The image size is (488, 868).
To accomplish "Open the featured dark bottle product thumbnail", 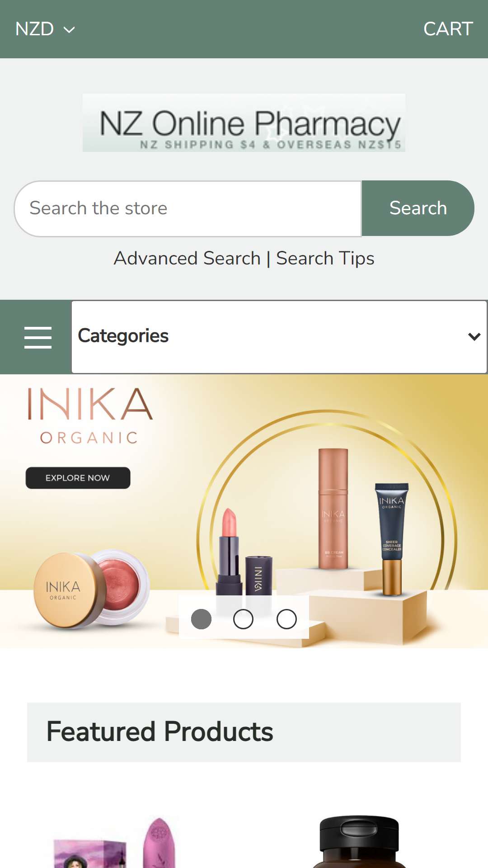I will click(359, 842).
